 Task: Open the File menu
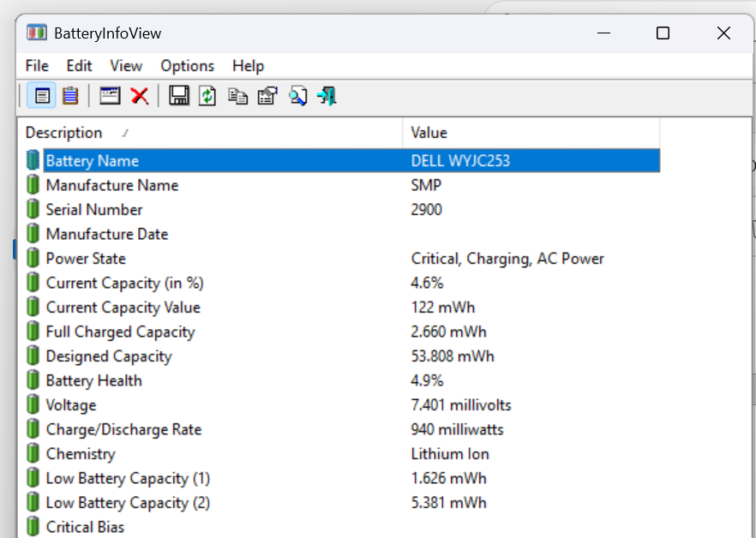37,66
